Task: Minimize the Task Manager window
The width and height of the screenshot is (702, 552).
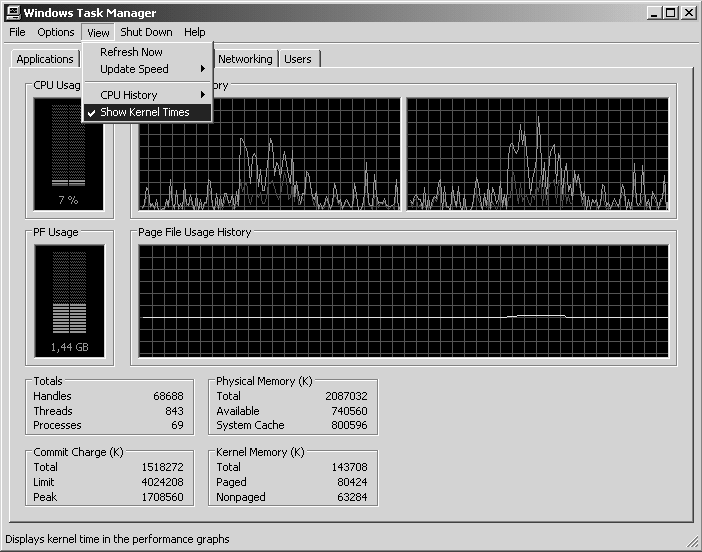Action: (654, 13)
